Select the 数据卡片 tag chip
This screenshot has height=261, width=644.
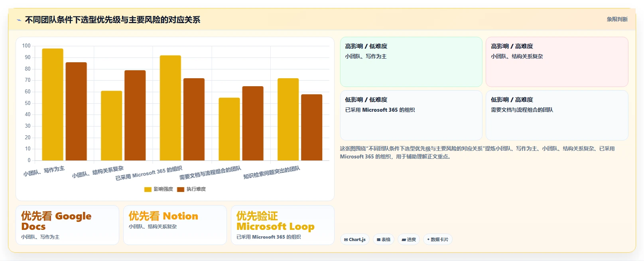437,239
